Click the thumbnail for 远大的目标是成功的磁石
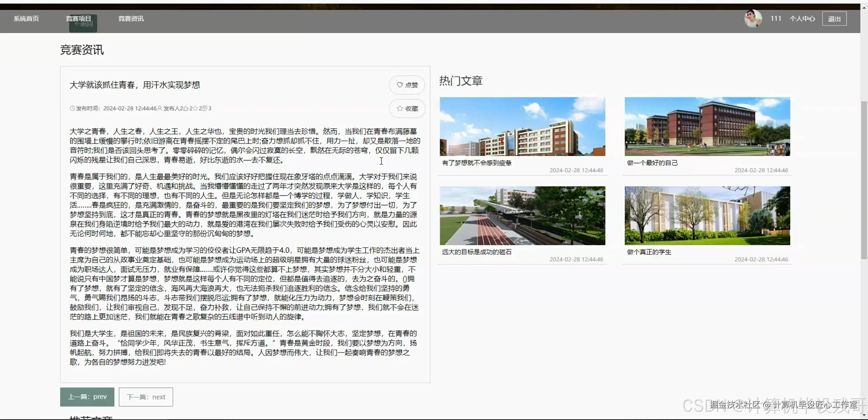This screenshot has width=868, height=420. pyautogui.click(x=522, y=215)
